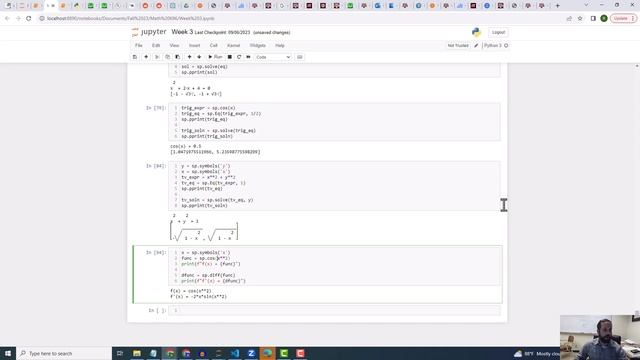Restart kernel and run all cells
This screenshot has width=640, height=360.
[x=248, y=57]
